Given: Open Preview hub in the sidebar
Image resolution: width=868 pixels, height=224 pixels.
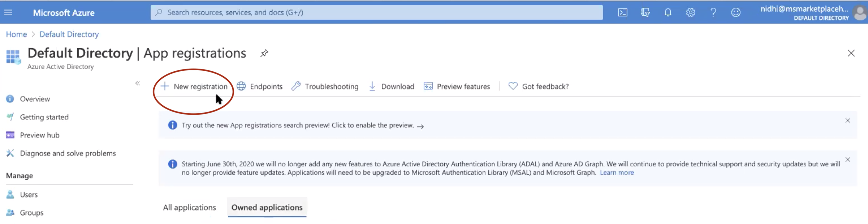Looking at the screenshot, I should pyautogui.click(x=39, y=135).
